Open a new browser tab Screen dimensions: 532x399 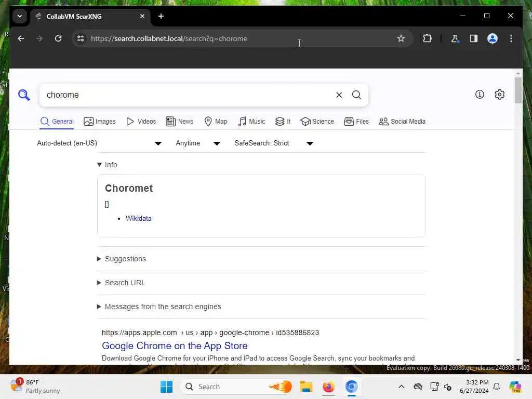pos(161,16)
